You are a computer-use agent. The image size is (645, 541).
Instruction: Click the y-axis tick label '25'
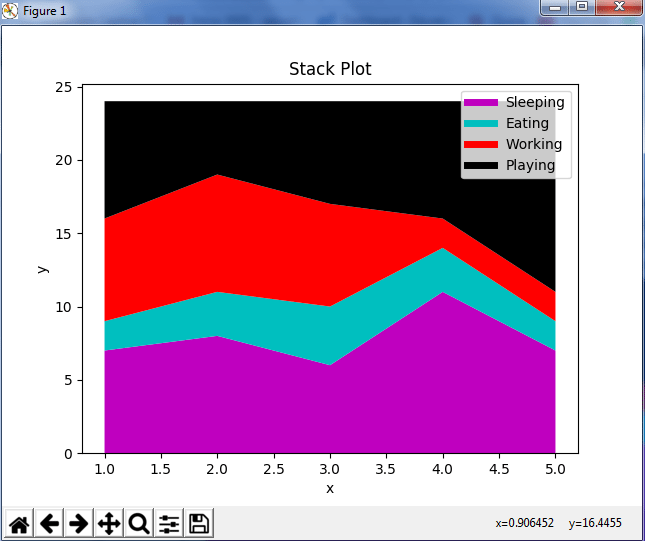63,87
